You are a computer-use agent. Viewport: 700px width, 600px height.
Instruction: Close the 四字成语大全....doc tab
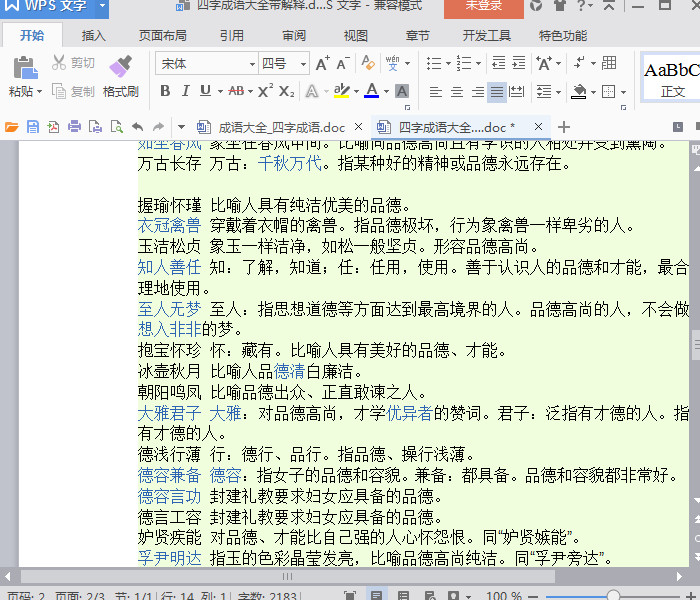pyautogui.click(x=538, y=127)
